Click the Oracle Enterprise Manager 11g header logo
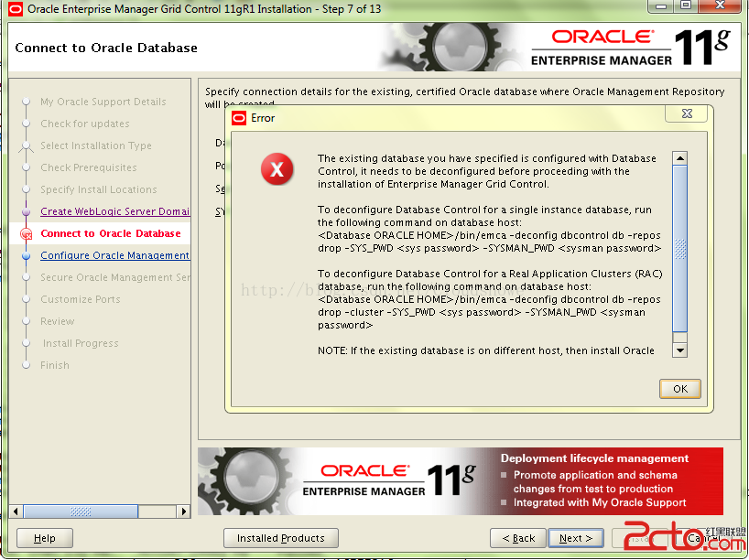This screenshot has height=560, width=749. coord(631,48)
